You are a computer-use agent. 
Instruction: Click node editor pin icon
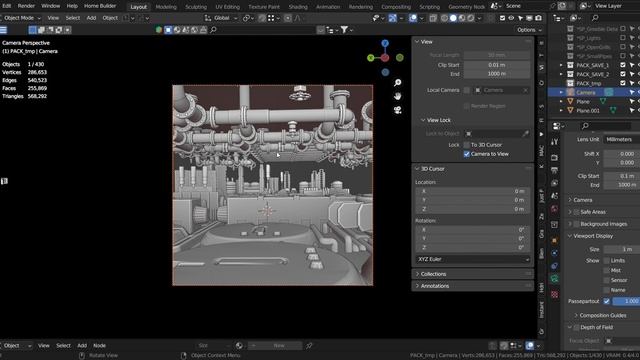[x=309, y=345]
